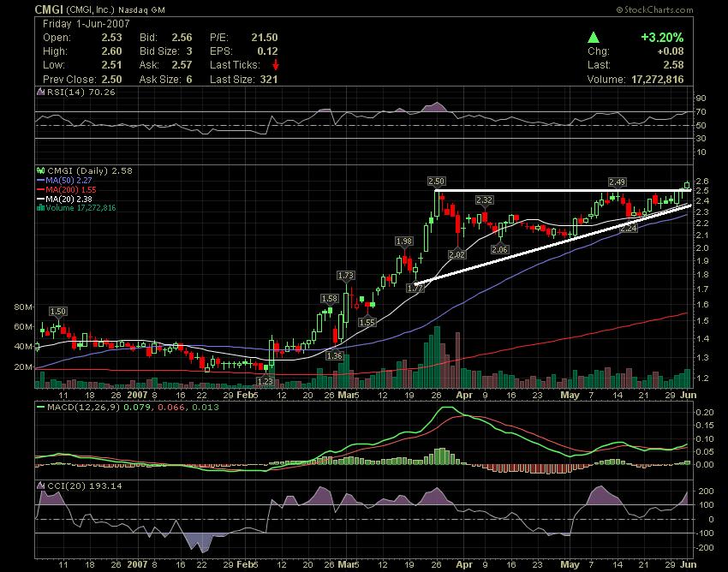Click the 1.98 price annotation
The height and width of the screenshot is (572, 728).
pos(404,241)
